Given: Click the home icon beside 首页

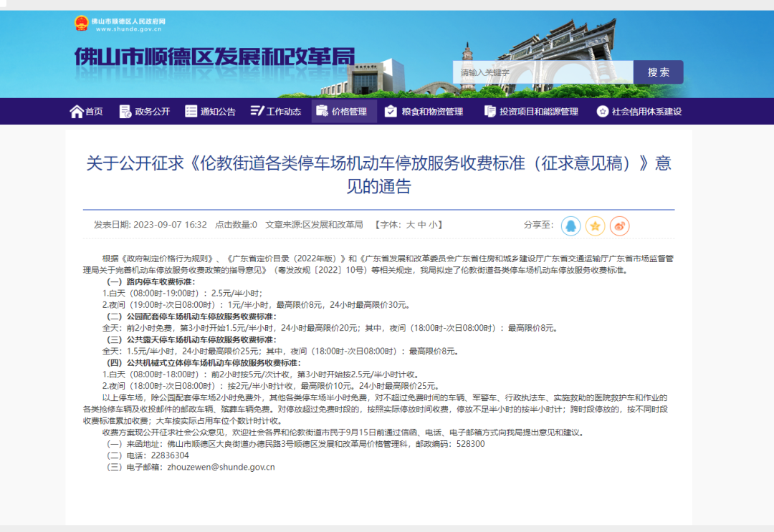Looking at the screenshot, I should [x=77, y=112].
